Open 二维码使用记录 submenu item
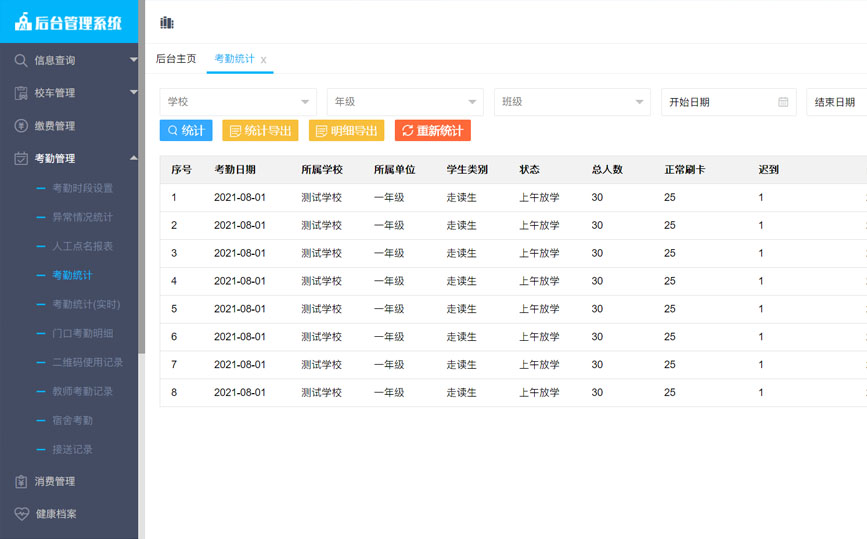Viewport: 867px width, 539px height. click(87, 362)
